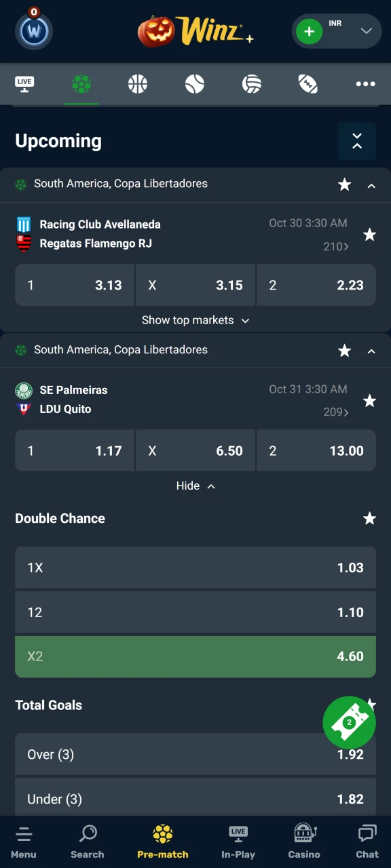Open LIVE events via the screen icon
Screen dimensions: 391x868
[24, 83]
